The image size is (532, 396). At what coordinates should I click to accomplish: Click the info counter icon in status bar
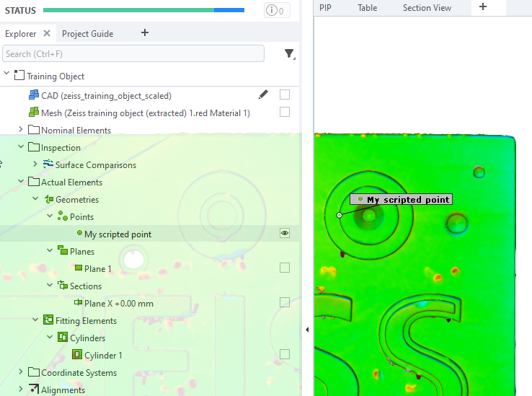tap(278, 10)
